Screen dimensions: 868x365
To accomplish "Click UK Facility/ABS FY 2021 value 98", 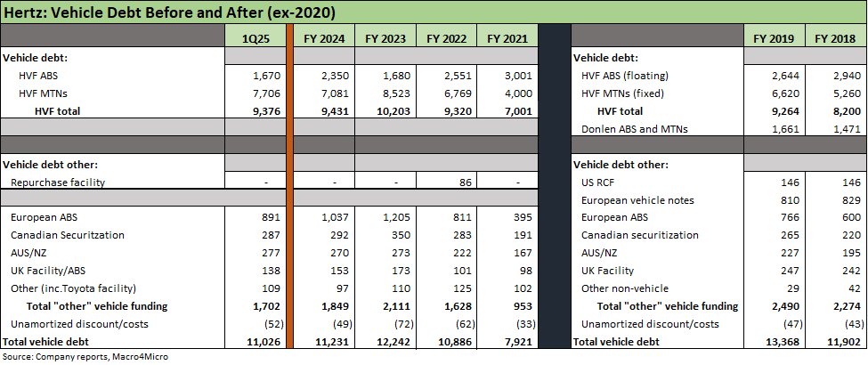I will click(525, 271).
